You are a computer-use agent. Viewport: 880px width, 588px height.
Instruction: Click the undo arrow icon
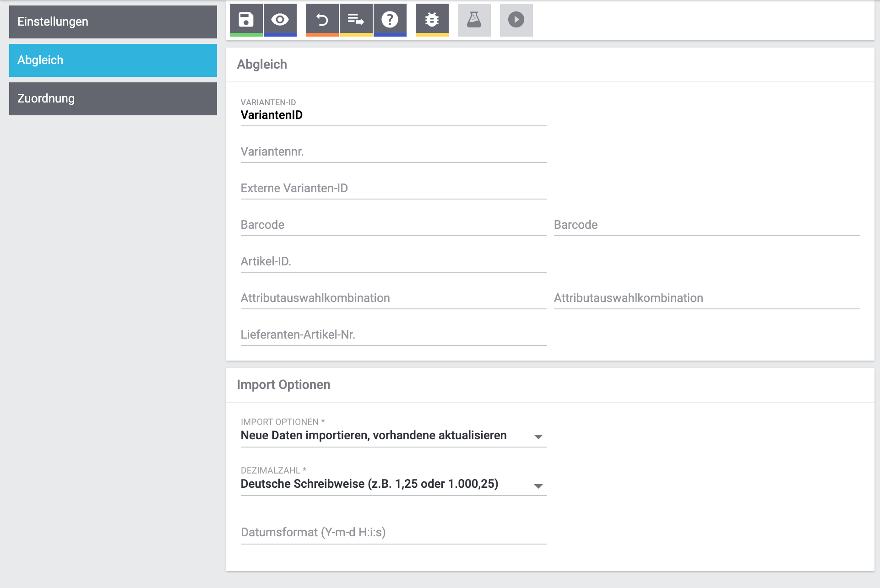(322, 20)
